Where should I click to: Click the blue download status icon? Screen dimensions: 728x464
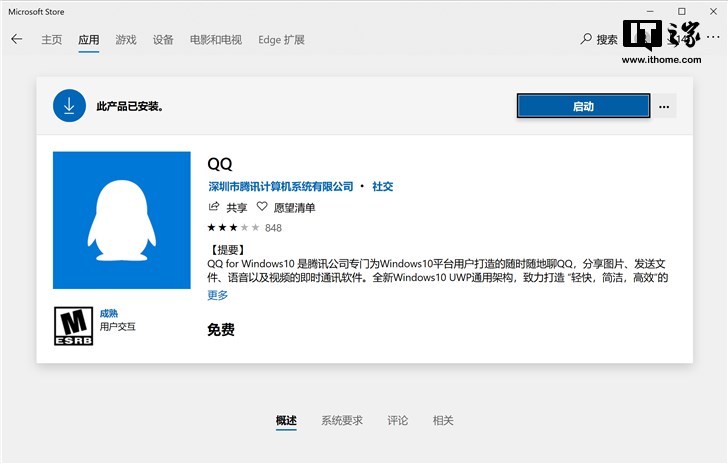pyautogui.click(x=69, y=105)
